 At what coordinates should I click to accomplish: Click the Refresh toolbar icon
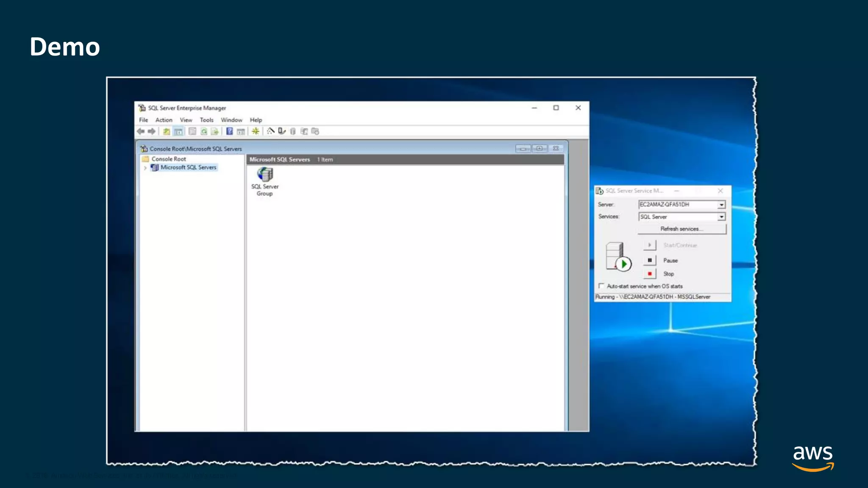(x=204, y=131)
